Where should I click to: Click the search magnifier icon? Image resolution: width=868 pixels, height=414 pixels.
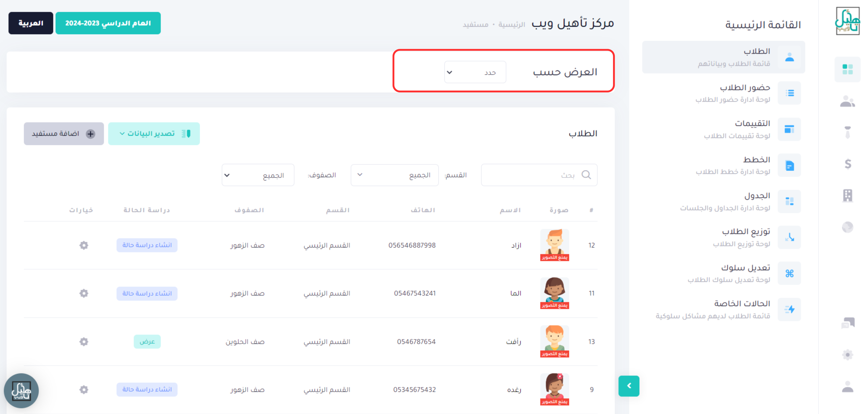[x=586, y=175]
